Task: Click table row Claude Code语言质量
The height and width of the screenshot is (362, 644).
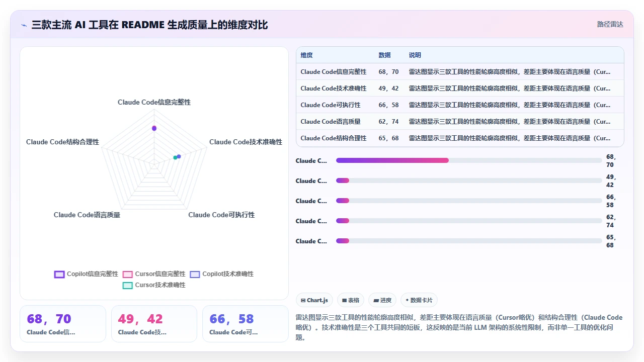Action: 460,121
